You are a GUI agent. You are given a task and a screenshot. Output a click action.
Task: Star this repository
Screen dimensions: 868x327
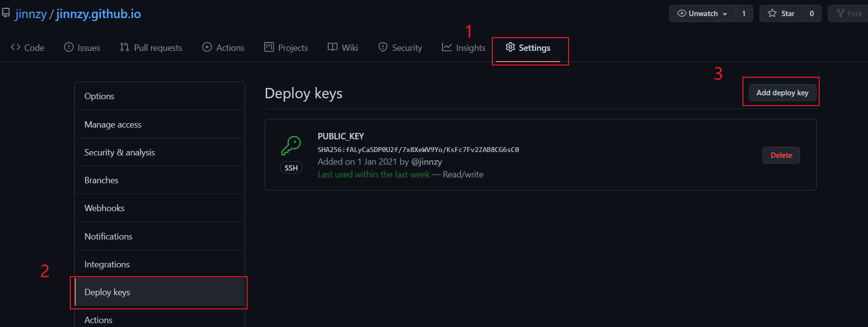pyautogui.click(x=781, y=14)
